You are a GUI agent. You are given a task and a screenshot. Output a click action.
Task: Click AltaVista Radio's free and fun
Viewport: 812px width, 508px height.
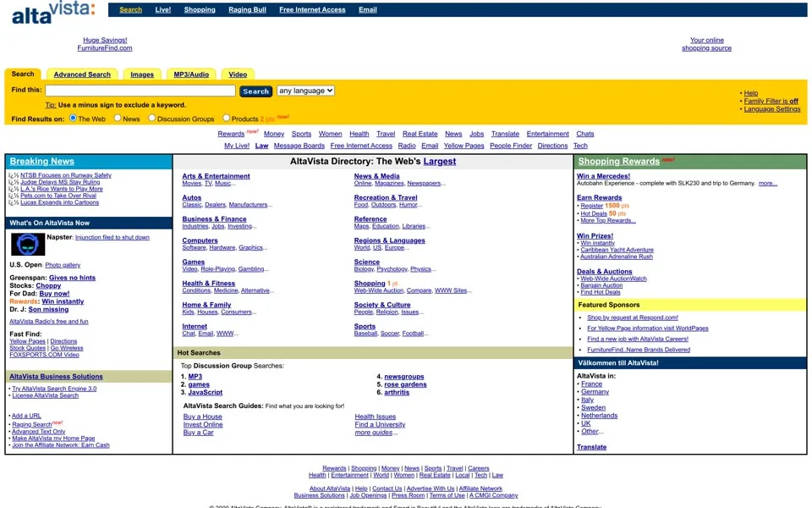49,322
